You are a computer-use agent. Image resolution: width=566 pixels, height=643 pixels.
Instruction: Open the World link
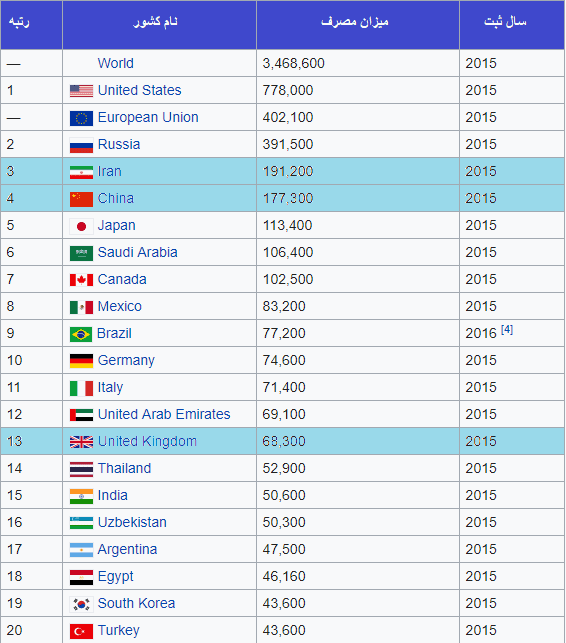116,63
